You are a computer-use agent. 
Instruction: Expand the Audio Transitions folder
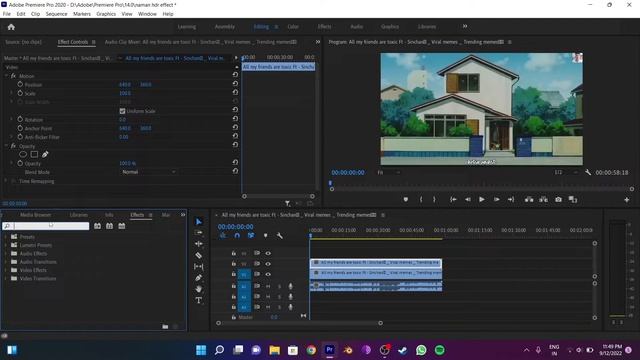tap(5, 262)
